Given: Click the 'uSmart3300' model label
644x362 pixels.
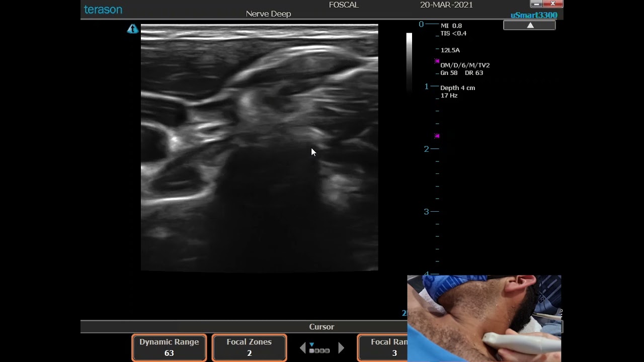Looking at the screenshot, I should point(534,15).
